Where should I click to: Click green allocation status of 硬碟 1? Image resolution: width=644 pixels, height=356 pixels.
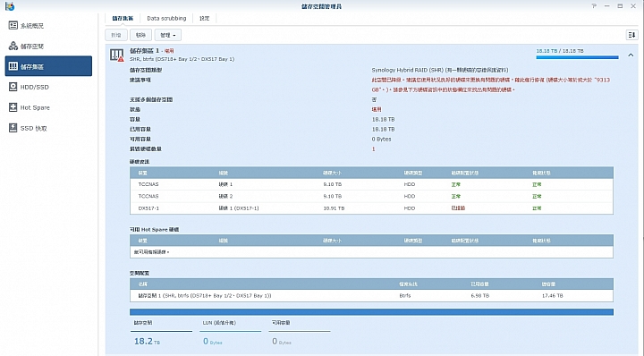click(455, 184)
